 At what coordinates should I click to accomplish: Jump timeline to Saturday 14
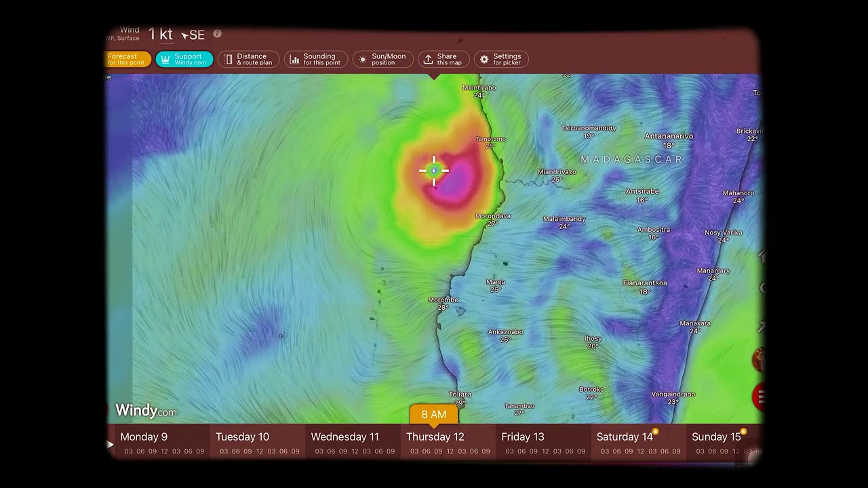[x=625, y=437]
